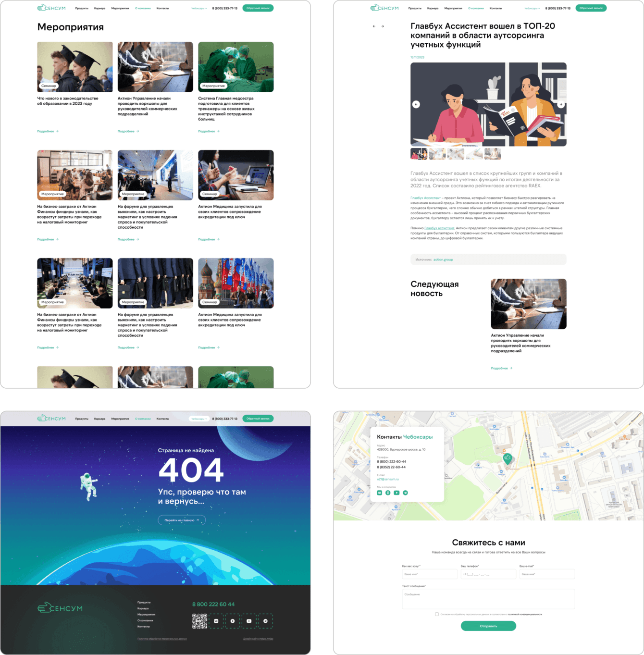Open Карьера in the 404 page header menu
The height and width of the screenshot is (655, 644).
click(x=99, y=419)
